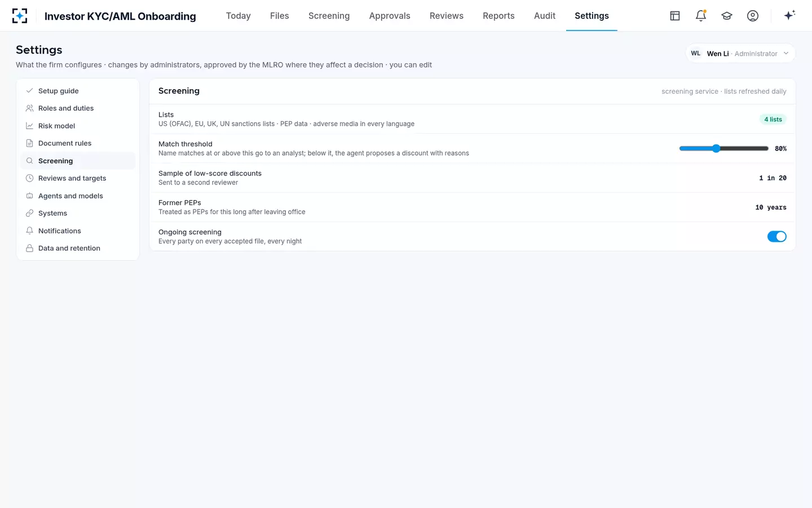Click the Settings page heading

coord(39,50)
